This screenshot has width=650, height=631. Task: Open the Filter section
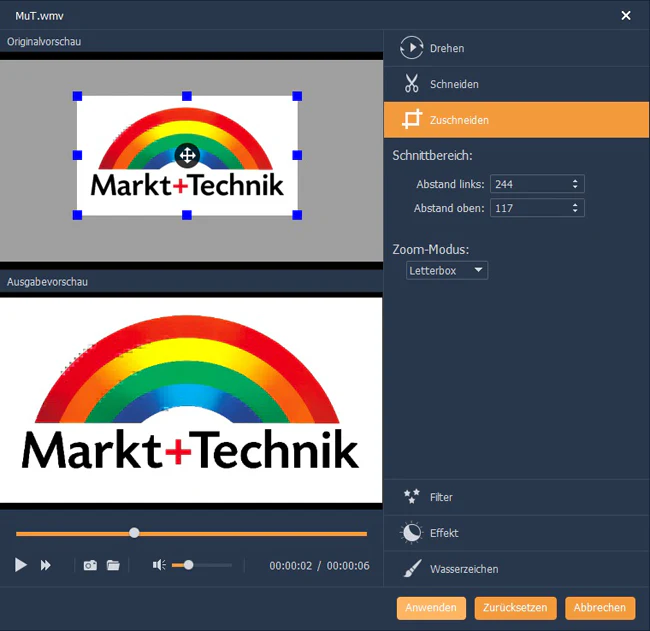pyautogui.click(x=517, y=497)
